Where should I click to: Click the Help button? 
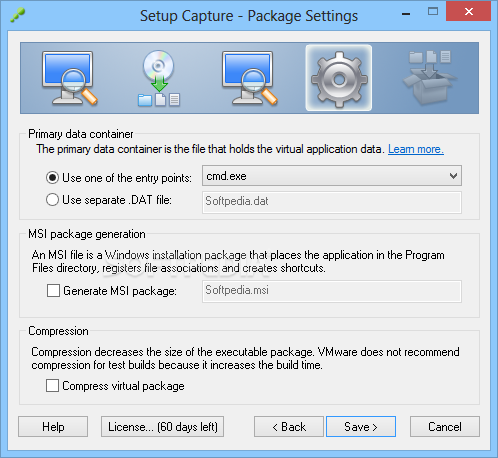[x=53, y=426]
